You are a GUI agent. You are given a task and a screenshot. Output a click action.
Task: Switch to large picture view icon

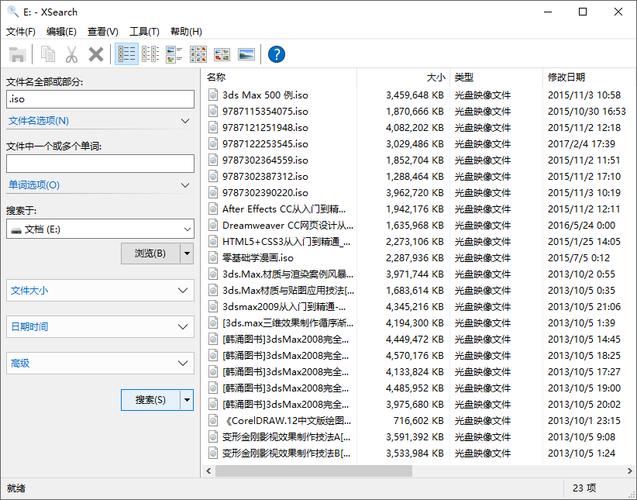tap(246, 54)
